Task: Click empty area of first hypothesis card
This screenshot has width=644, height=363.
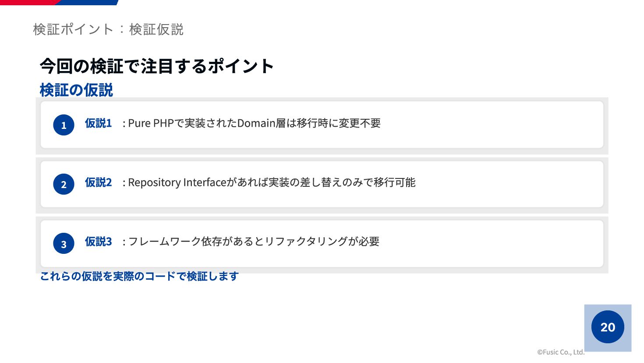Action: pos(491,125)
